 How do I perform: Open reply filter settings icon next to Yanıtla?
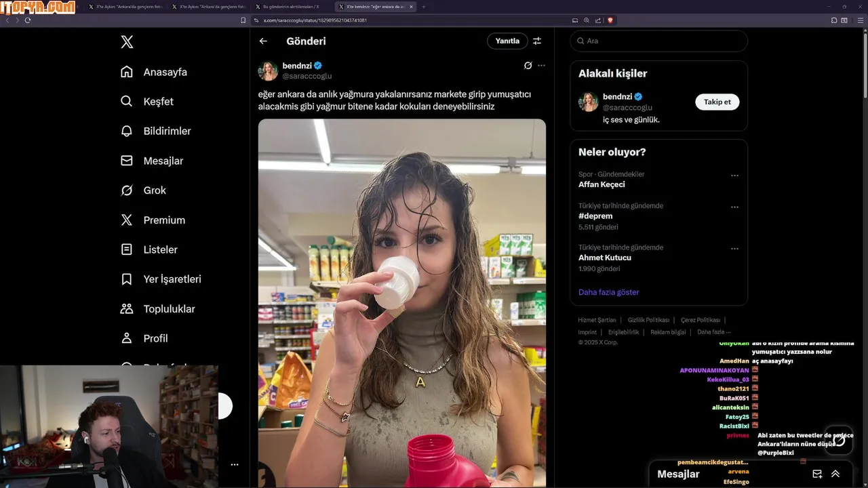537,41
